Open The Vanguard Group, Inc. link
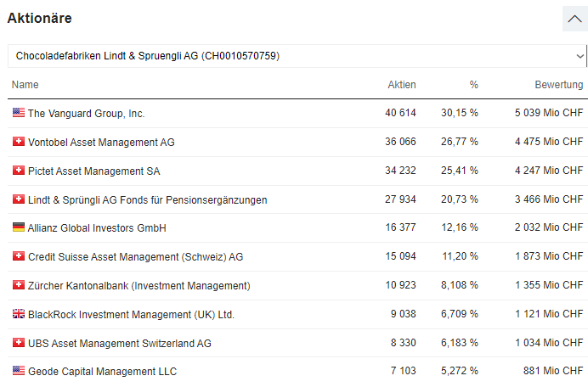Viewport: 588px width, 387px height. 86,113
